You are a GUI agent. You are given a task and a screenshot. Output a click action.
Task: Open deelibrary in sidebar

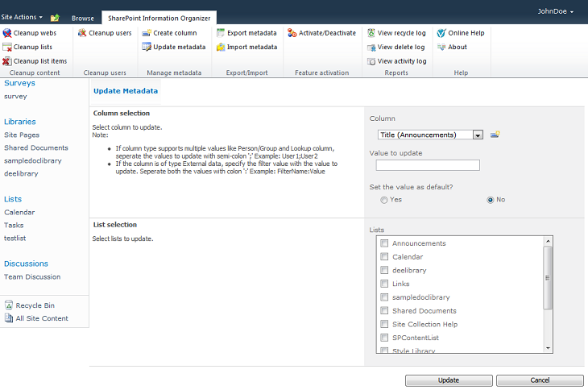[x=21, y=173]
